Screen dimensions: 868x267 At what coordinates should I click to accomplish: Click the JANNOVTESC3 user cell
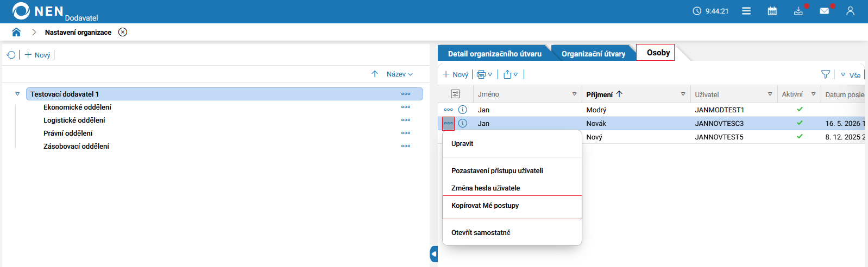pyautogui.click(x=719, y=123)
